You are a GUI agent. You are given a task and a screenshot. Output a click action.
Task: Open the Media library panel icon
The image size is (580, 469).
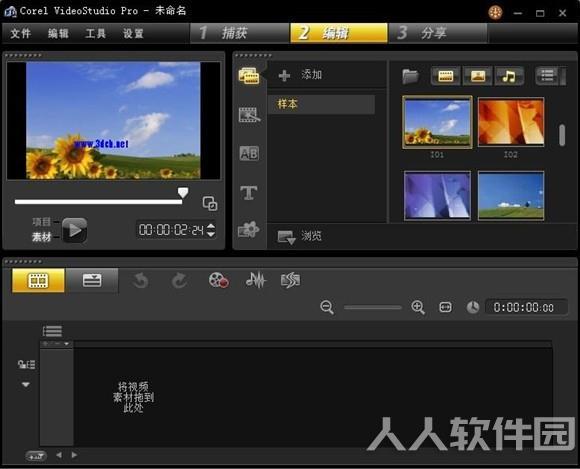point(249,76)
